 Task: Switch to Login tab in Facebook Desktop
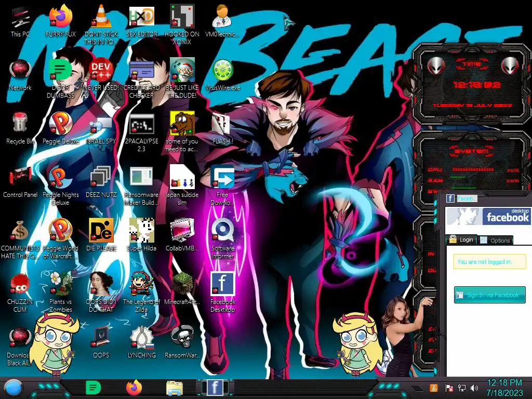[462, 240]
